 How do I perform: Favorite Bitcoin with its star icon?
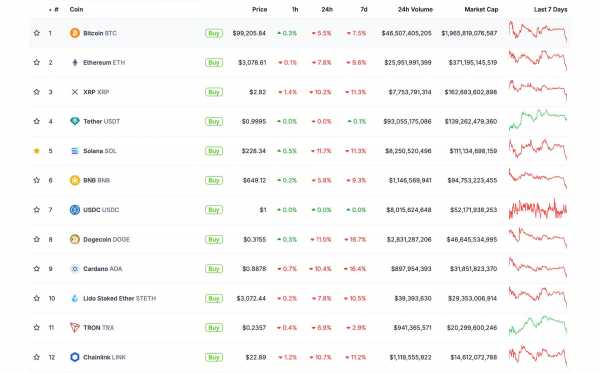pyautogui.click(x=37, y=33)
